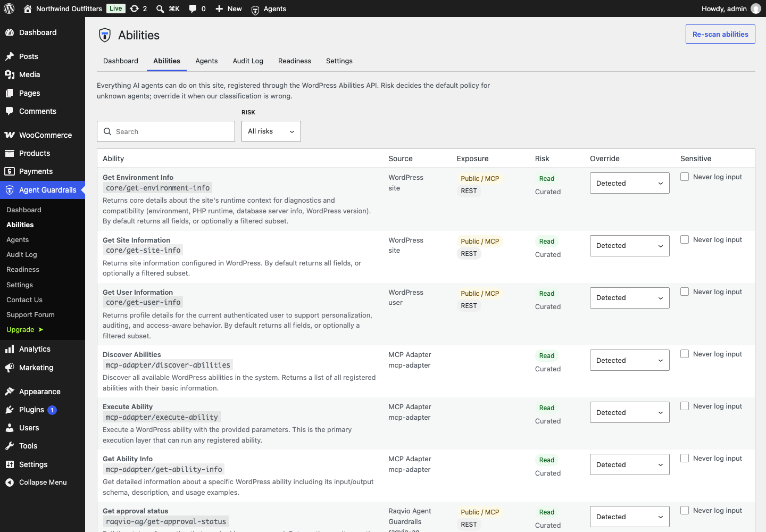766x532 pixels.
Task: Click the Re-scan abilities button
Action: click(720, 34)
